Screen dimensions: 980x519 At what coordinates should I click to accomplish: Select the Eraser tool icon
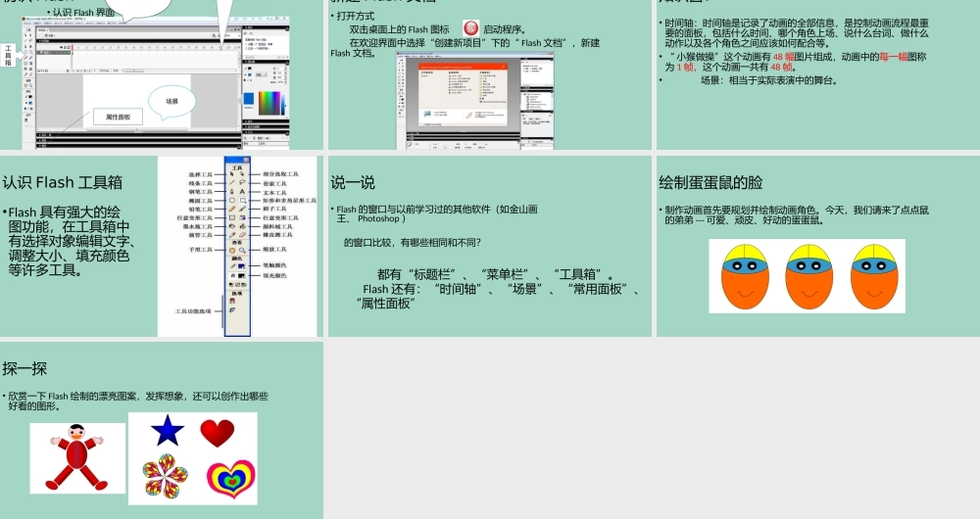[x=242, y=235]
